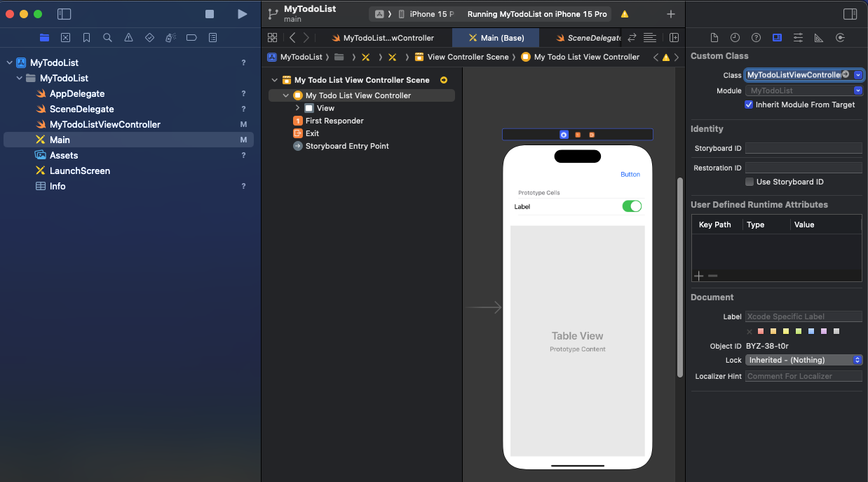Screen dimensions: 868x482
Task: Click the Localizer Hint field
Action: coord(803,376)
